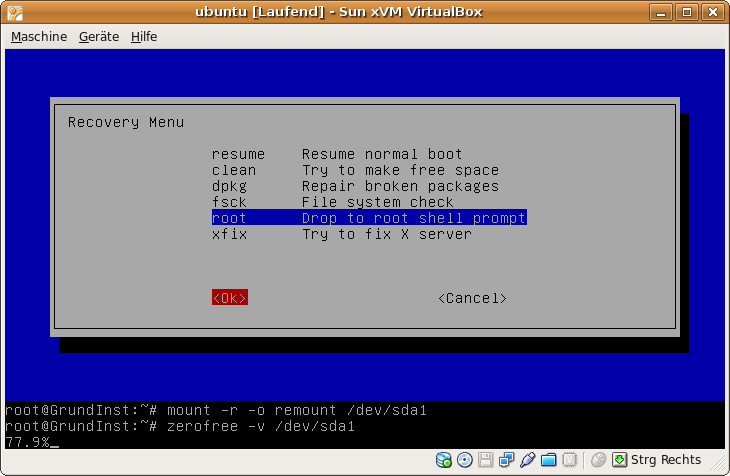
Task: Click the green keyboard capture arrow icon
Action: pyautogui.click(x=619, y=460)
